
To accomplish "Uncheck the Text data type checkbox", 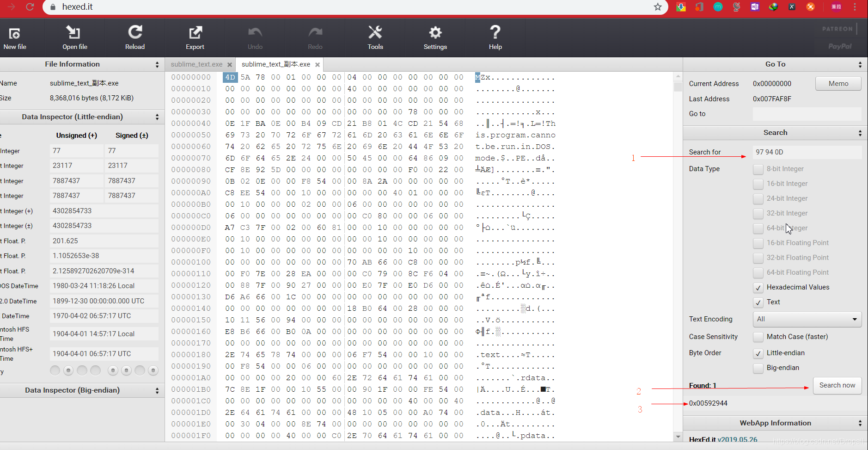I will click(758, 302).
